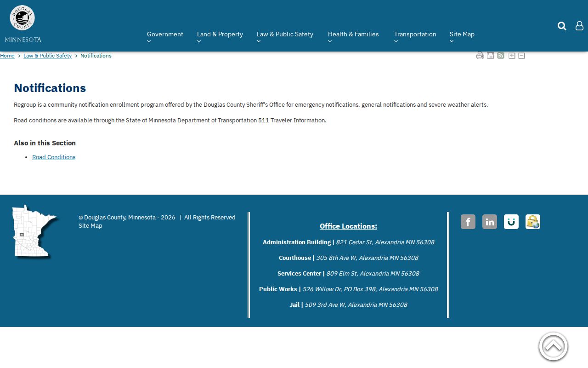
Task: Click the back-to-top arrow button
Action: [554, 347]
